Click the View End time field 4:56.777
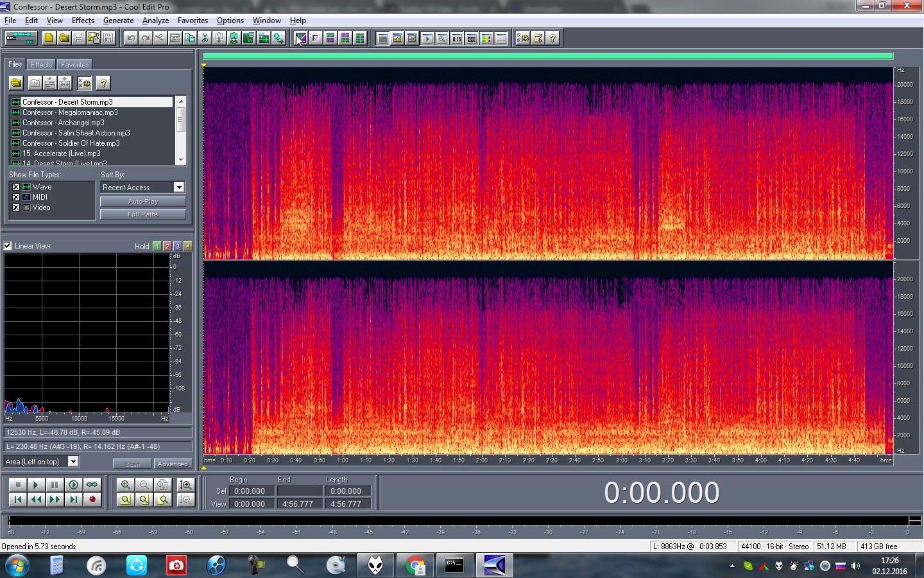924x578 pixels. (x=299, y=504)
